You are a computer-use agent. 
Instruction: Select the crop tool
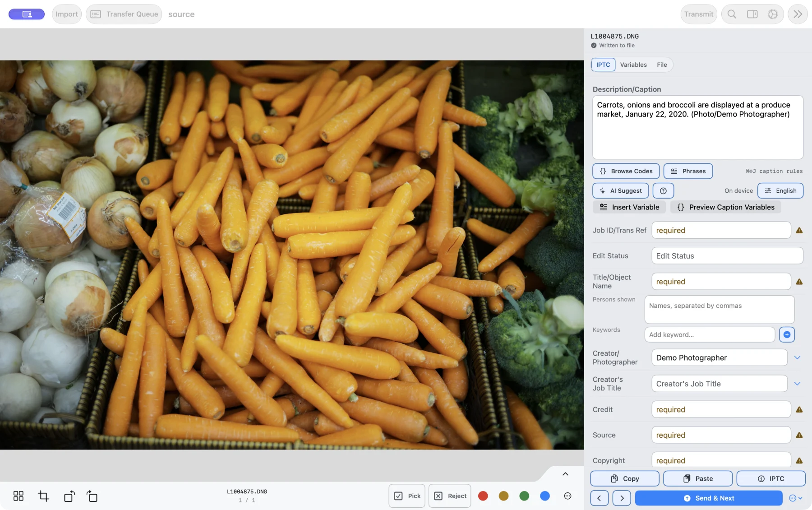pos(44,496)
